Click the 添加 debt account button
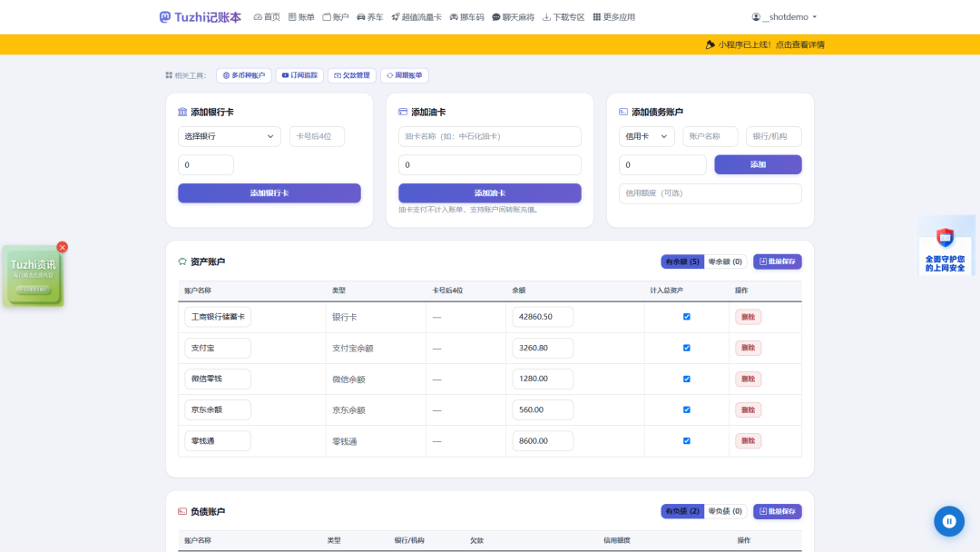The width and height of the screenshot is (980, 552). tap(758, 164)
